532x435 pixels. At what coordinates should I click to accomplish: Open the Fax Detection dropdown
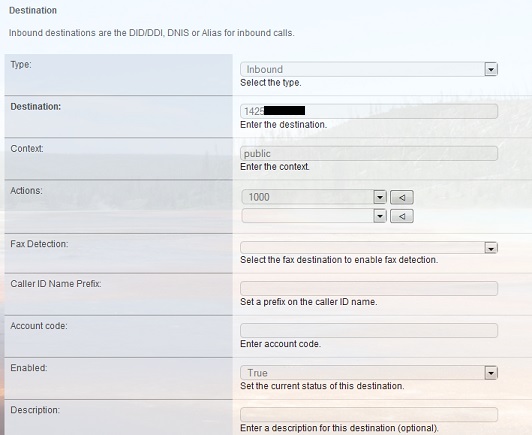click(x=369, y=248)
